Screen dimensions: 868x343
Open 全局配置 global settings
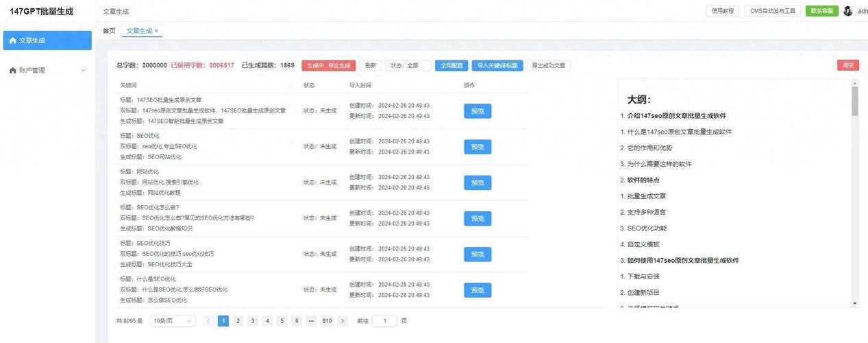pos(451,66)
